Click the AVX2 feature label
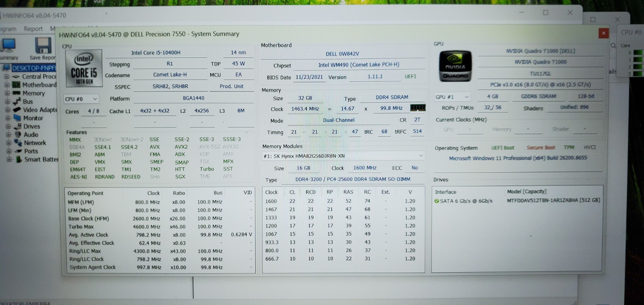 pyautogui.click(x=181, y=147)
